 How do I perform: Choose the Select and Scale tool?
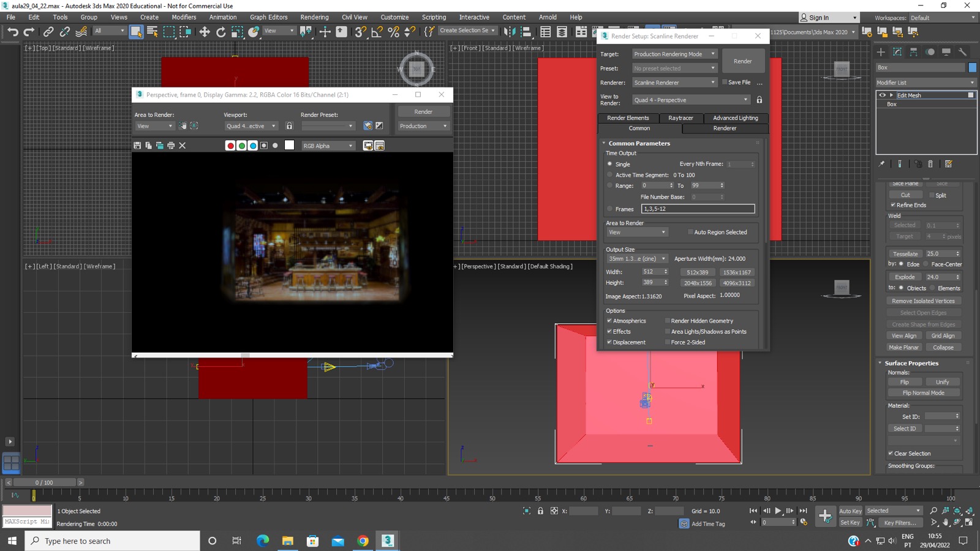[238, 31]
